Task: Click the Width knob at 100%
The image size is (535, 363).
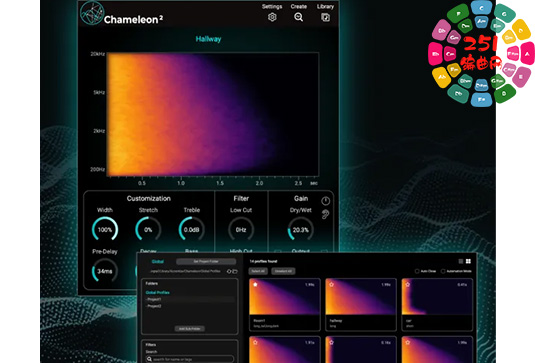Action: pyautogui.click(x=105, y=230)
